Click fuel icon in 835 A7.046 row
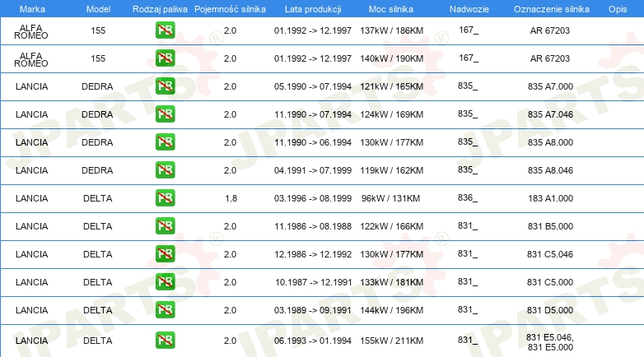This screenshot has height=357, width=644. pos(165,114)
